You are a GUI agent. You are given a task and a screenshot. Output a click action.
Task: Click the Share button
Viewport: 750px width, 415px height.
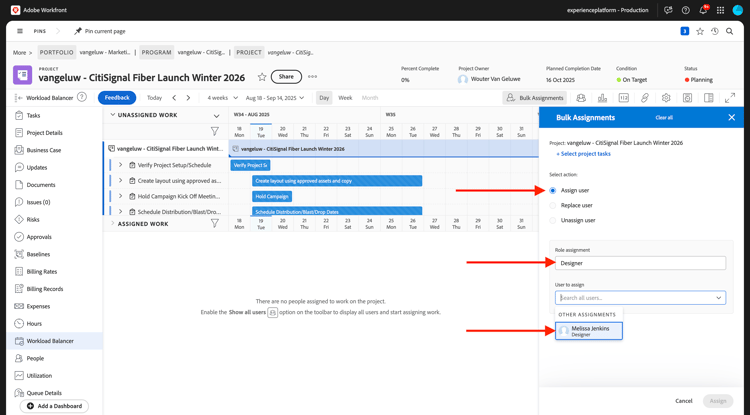tap(286, 76)
